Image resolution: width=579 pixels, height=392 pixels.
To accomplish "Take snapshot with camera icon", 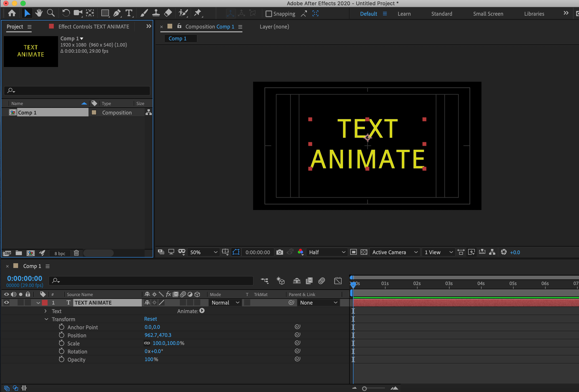I will 280,252.
